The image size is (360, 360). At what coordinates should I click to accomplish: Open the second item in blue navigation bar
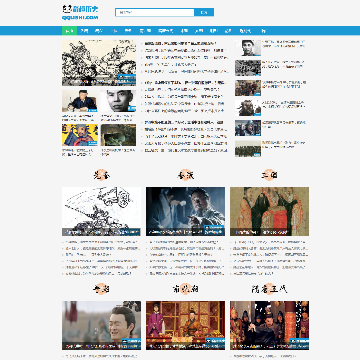(x=84, y=31)
